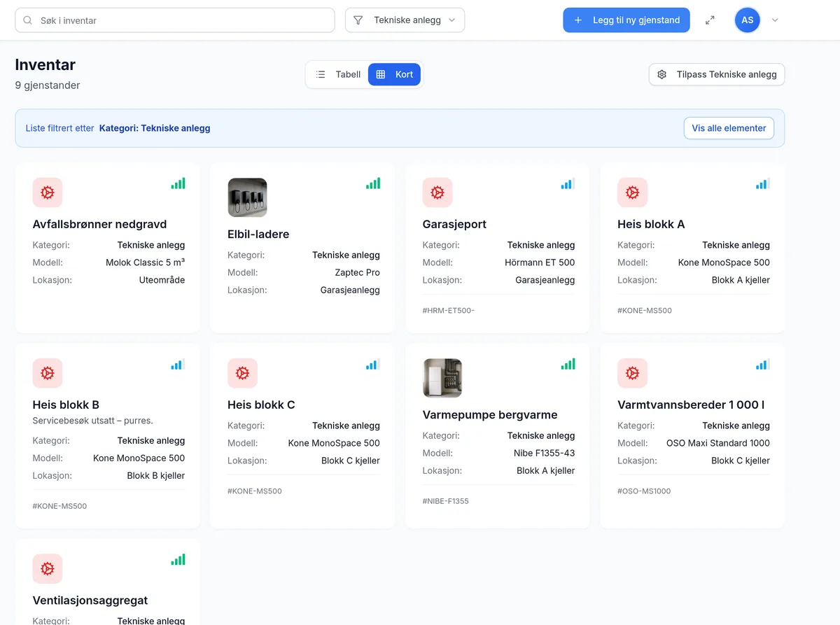840x625 pixels.
Task: Click 'OSO Maxi Standard 1000' model value
Action: [718, 443]
